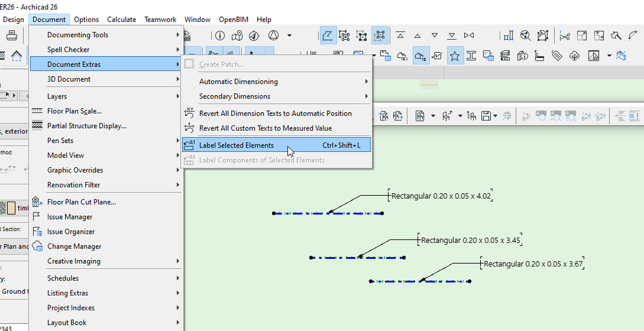Click the paperclip attachment icon in toolbar
The width and height of the screenshot is (644, 331).
click(556, 56)
